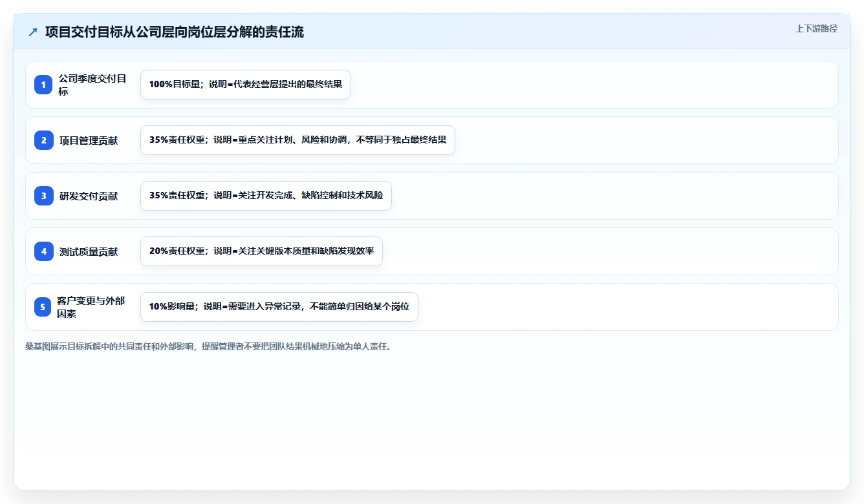Select the 公司季度交付目标 label
Image resolution: width=864 pixels, height=504 pixels.
point(92,85)
